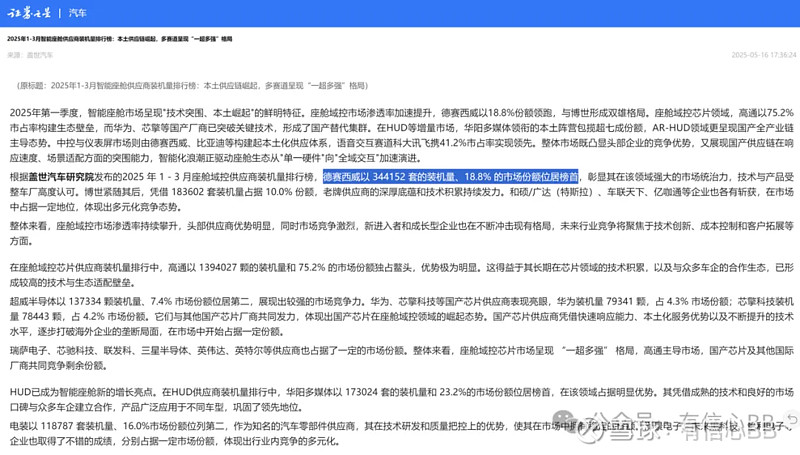Click the text 华为装机量 79341 颗

(602, 301)
